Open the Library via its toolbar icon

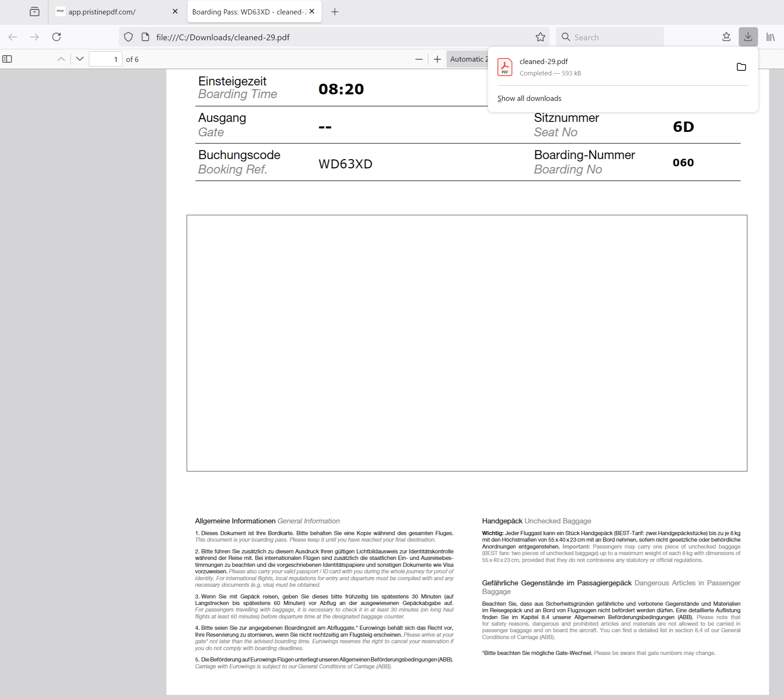tap(770, 37)
